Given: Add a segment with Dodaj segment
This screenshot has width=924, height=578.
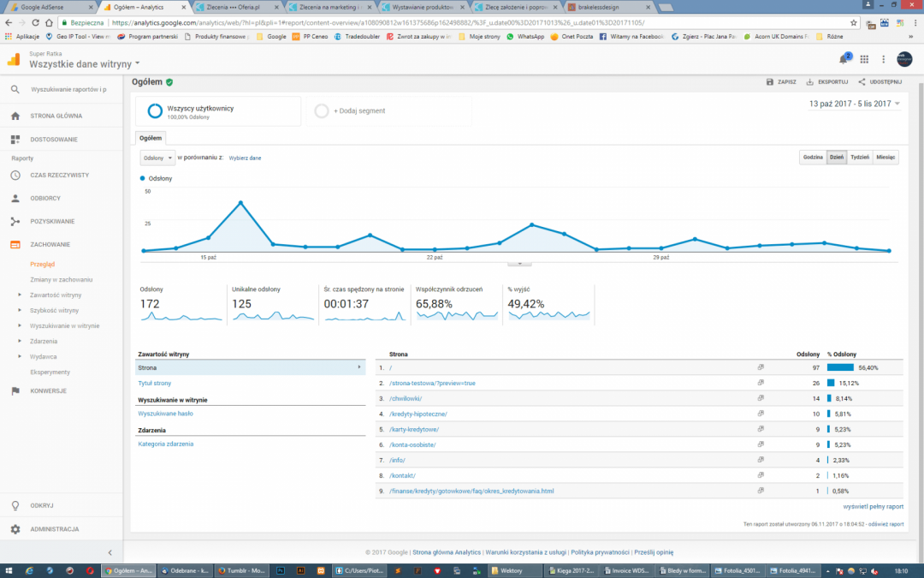Looking at the screenshot, I should [359, 110].
